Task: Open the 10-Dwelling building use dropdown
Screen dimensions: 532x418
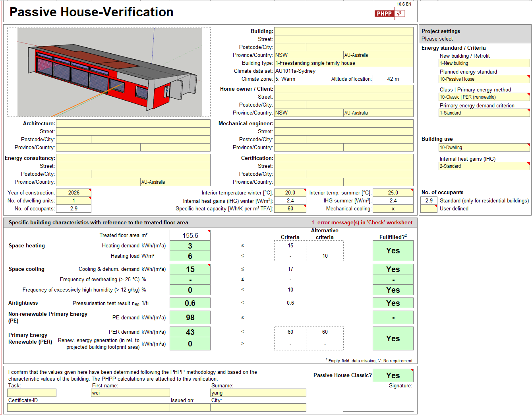Action: pos(484,148)
